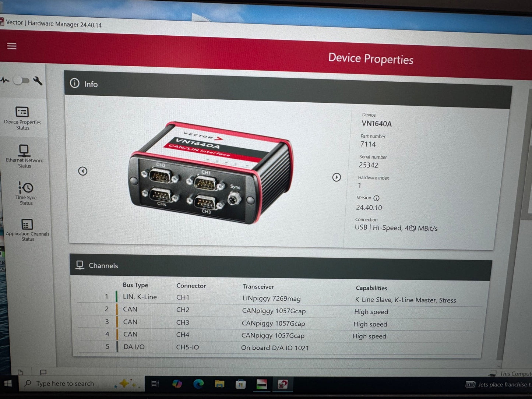Screen dimensions: 532x399
Task: Open Microsoft Store from taskbar
Action: [240, 385]
